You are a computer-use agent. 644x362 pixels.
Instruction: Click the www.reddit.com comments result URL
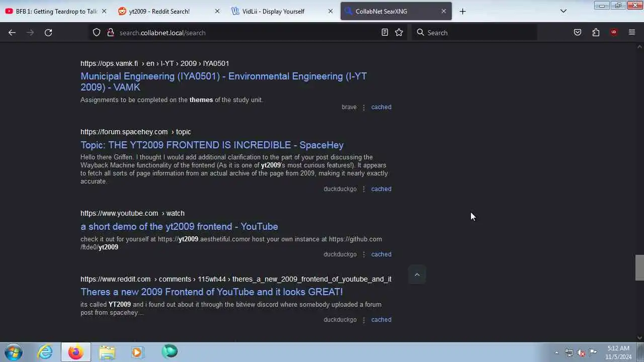[236, 279]
